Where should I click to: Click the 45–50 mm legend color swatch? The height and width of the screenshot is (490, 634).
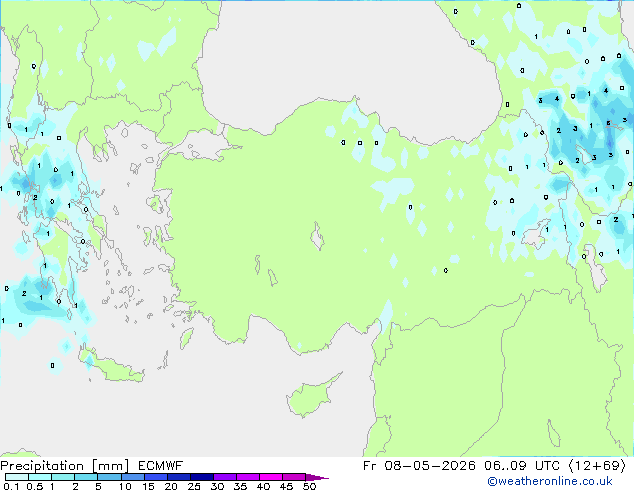point(294,477)
